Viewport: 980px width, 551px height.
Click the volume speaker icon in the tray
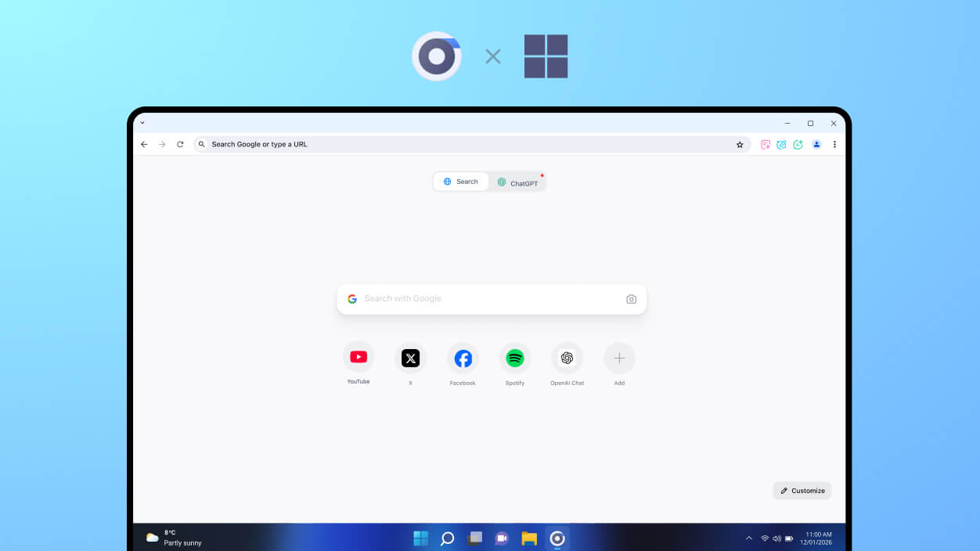(776, 538)
